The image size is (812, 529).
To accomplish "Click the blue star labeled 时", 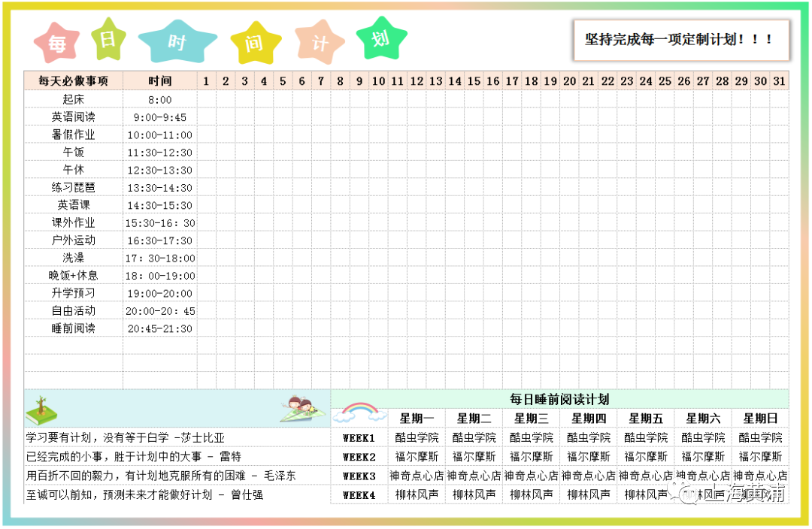I will [177, 41].
